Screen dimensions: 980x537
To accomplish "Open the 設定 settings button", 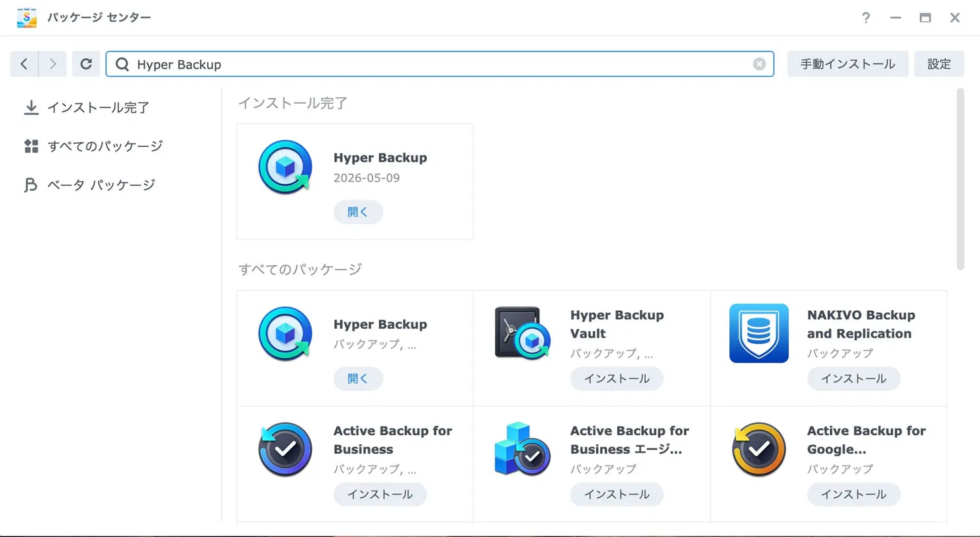I will coord(939,64).
